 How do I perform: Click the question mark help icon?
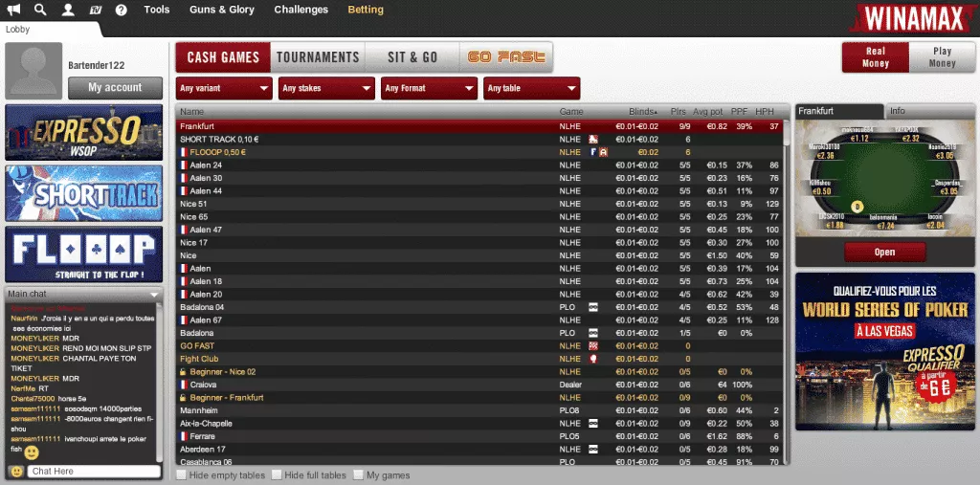click(121, 10)
